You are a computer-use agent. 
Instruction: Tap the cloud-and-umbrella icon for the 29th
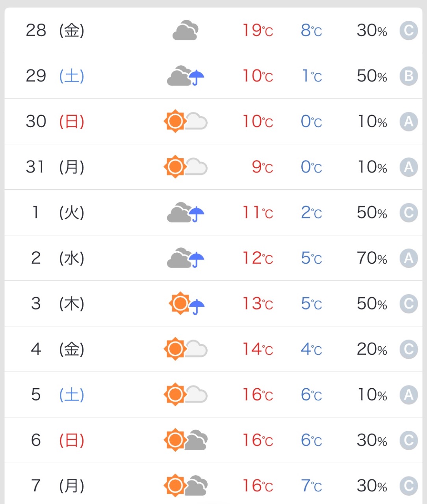coord(186,76)
